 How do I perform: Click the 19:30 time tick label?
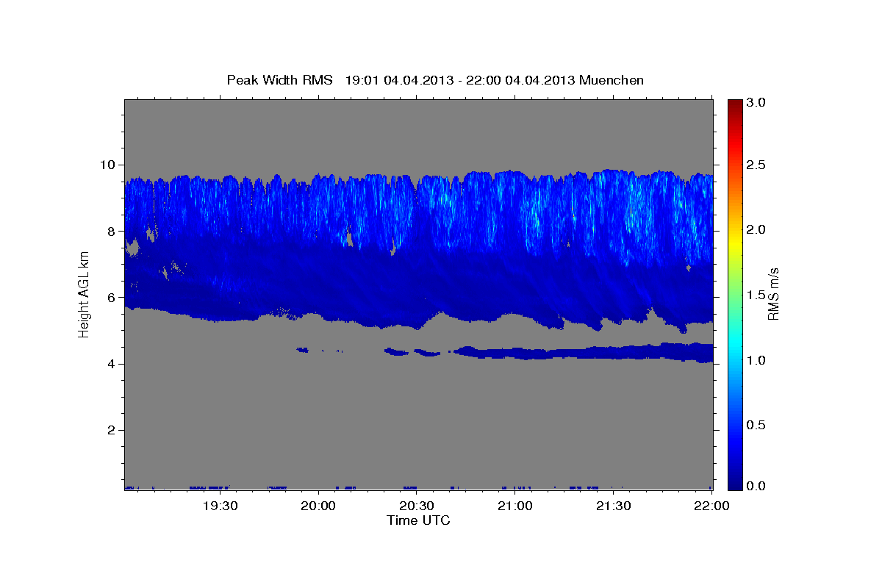click(x=220, y=506)
